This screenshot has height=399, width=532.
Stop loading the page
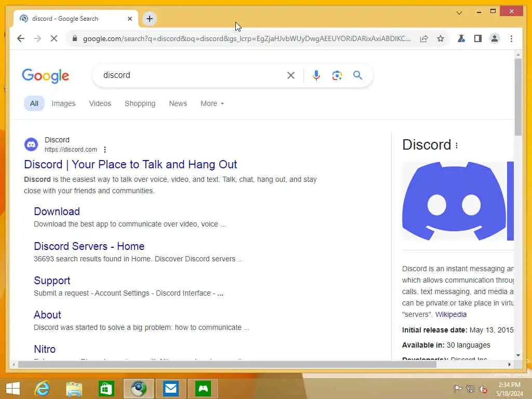tap(54, 38)
